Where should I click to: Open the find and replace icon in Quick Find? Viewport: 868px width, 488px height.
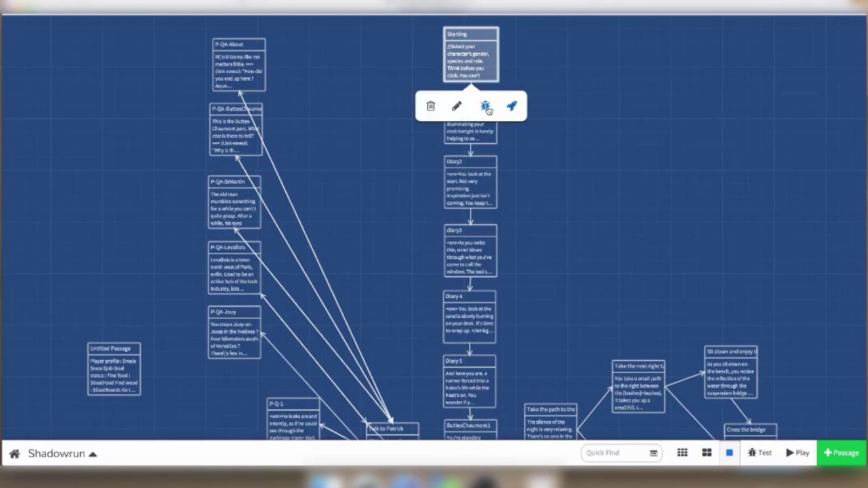point(654,453)
